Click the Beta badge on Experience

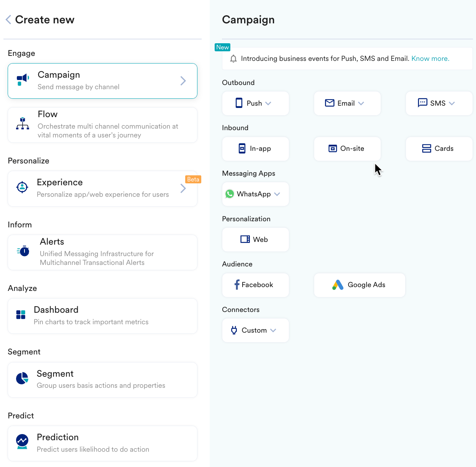coord(193,179)
